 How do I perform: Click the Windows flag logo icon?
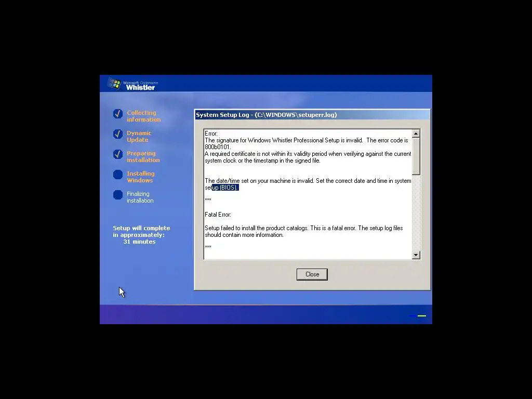click(115, 84)
